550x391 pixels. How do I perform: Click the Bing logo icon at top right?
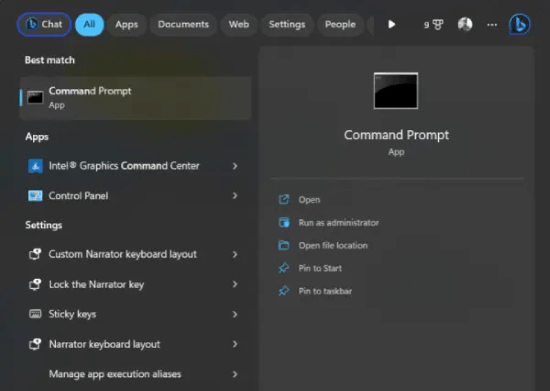pyautogui.click(x=520, y=24)
